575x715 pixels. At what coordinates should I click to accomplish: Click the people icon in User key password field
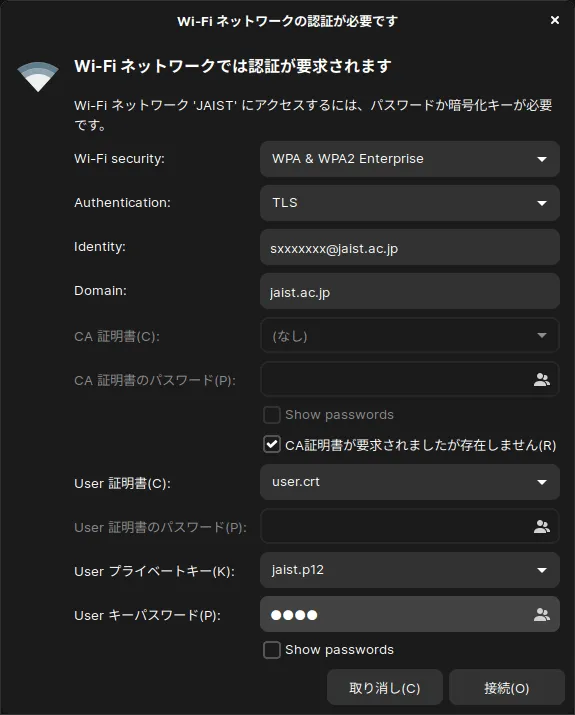click(x=542, y=615)
